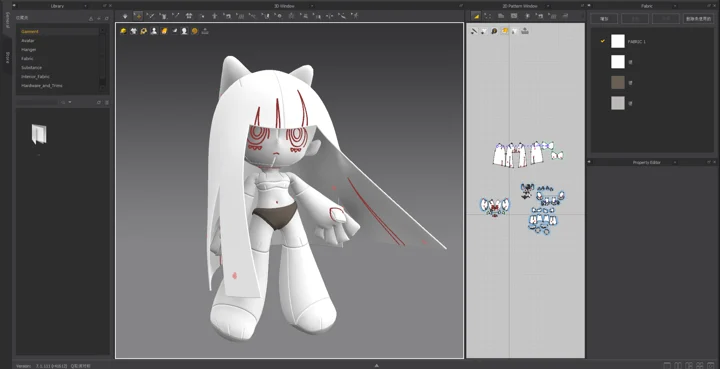
Task: Toggle the yellow highlighted icon in 2D viewport
Action: tap(505, 31)
